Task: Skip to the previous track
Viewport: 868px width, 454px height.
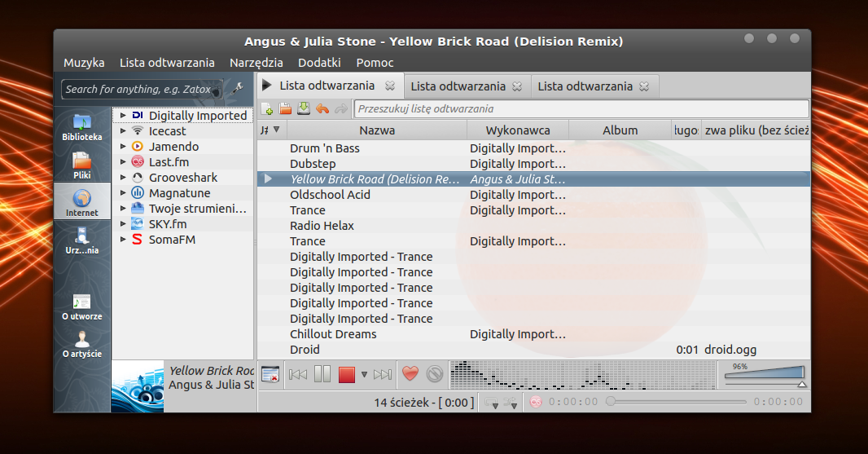Action: click(x=298, y=375)
